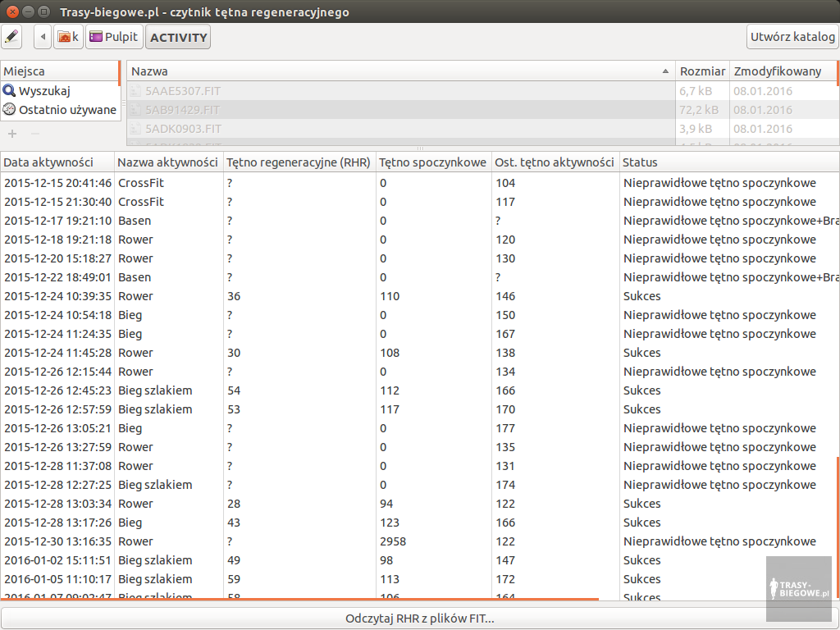Click the pencil icon to type a path
Viewport: 840px width, 630px height.
[12, 37]
